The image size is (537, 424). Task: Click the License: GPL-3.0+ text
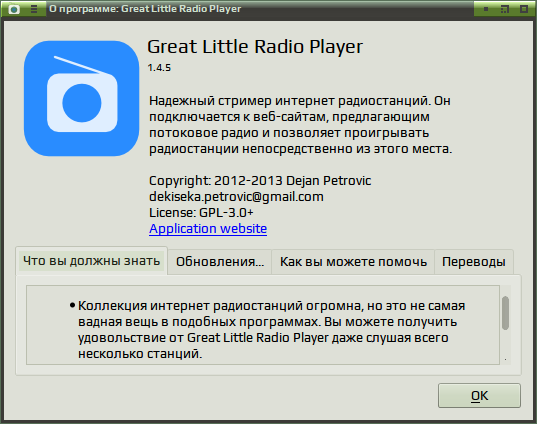tap(201, 213)
